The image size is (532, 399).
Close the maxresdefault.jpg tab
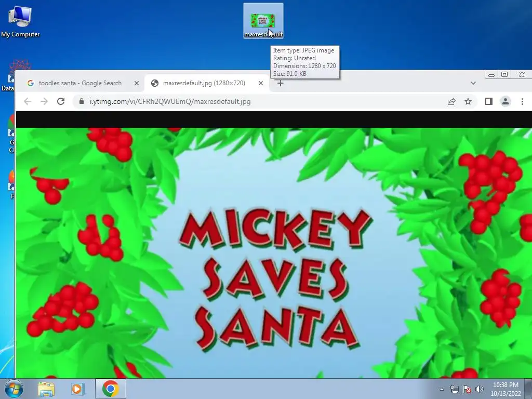(261, 83)
